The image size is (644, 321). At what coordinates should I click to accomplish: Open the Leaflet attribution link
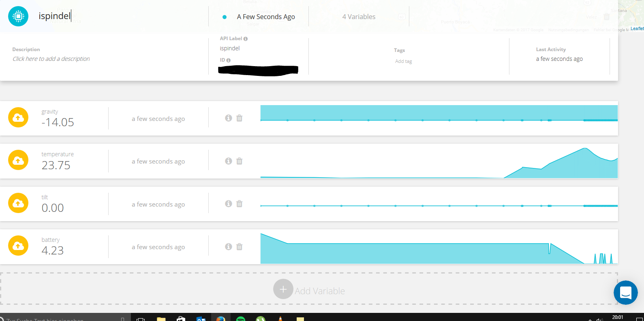point(637,28)
